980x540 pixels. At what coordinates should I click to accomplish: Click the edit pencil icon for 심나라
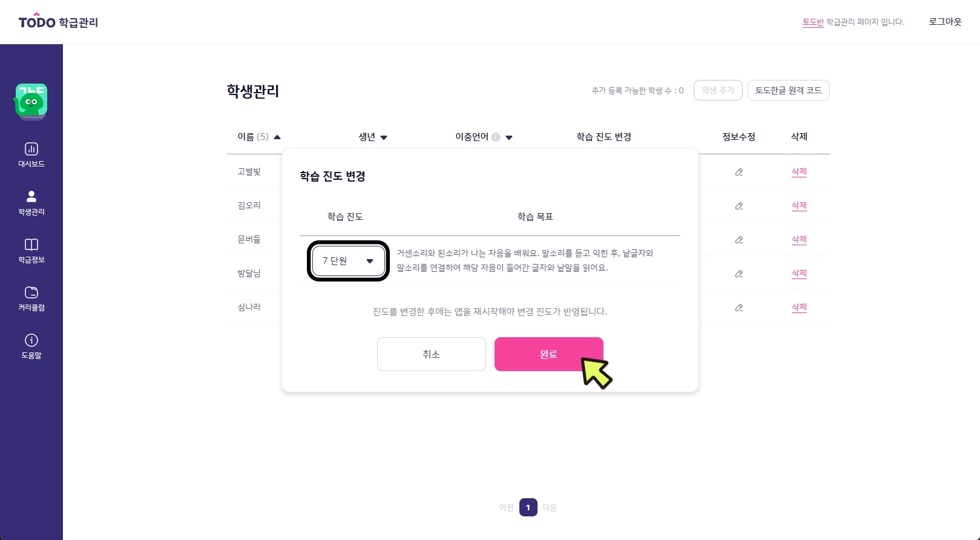pos(738,308)
